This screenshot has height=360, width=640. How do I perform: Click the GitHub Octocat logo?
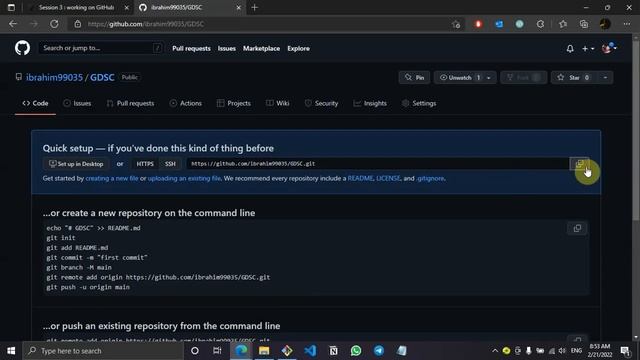coord(22,48)
